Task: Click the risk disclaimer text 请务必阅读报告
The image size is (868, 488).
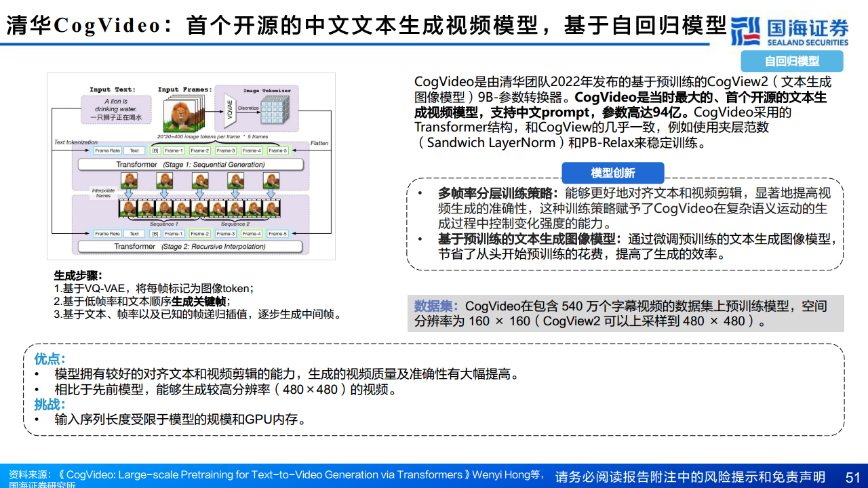Action: tap(690, 476)
